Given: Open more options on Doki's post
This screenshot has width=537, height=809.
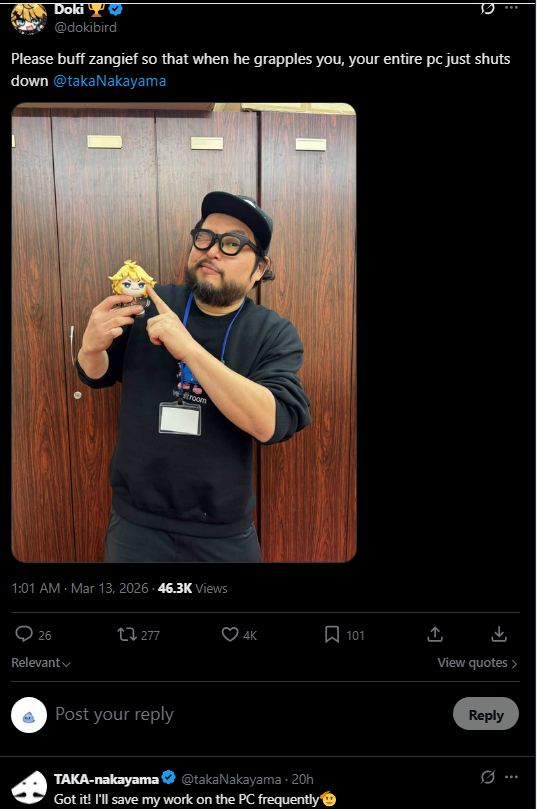Looking at the screenshot, I should [511, 8].
